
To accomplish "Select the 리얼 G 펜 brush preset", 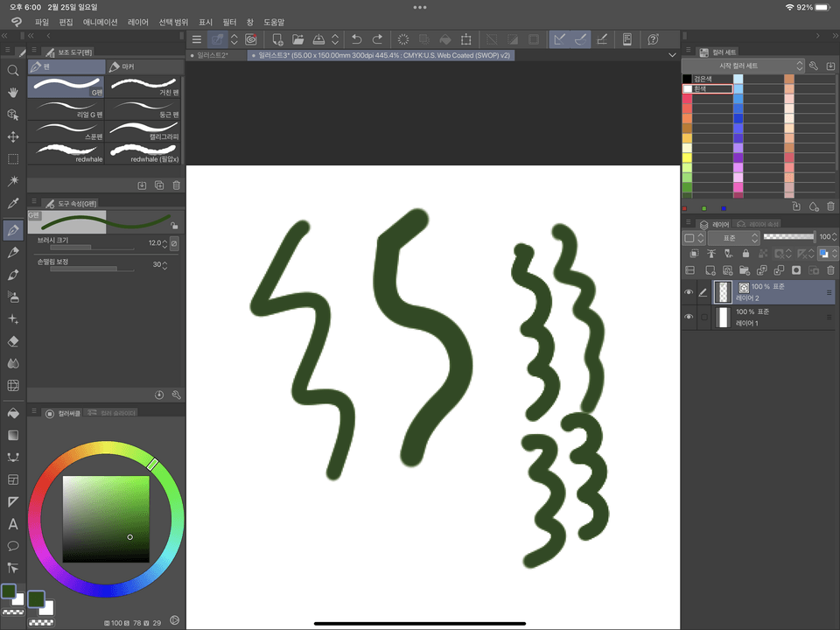I will [x=66, y=108].
